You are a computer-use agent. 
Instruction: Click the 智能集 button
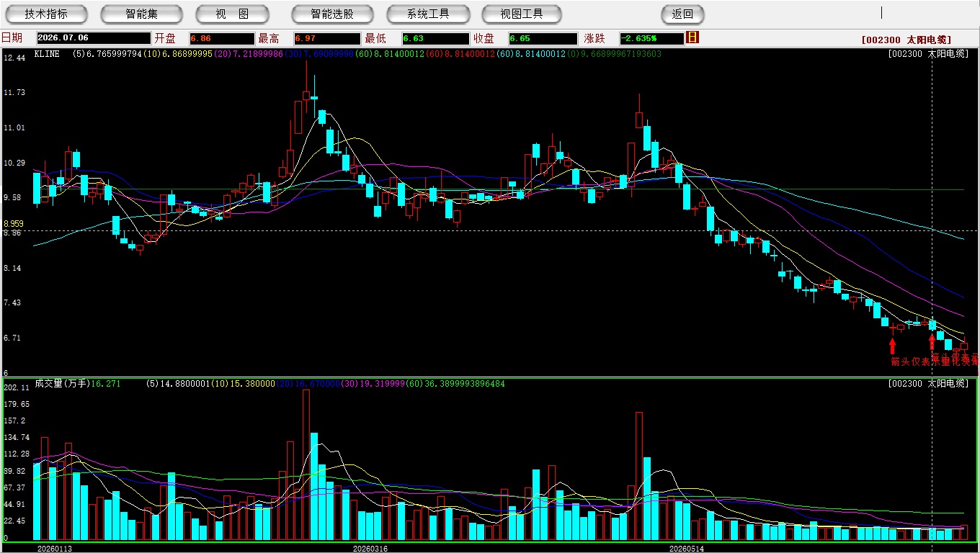coord(141,14)
